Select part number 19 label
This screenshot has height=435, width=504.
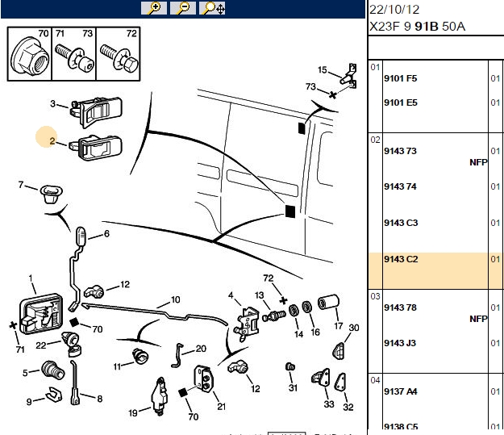click(133, 412)
